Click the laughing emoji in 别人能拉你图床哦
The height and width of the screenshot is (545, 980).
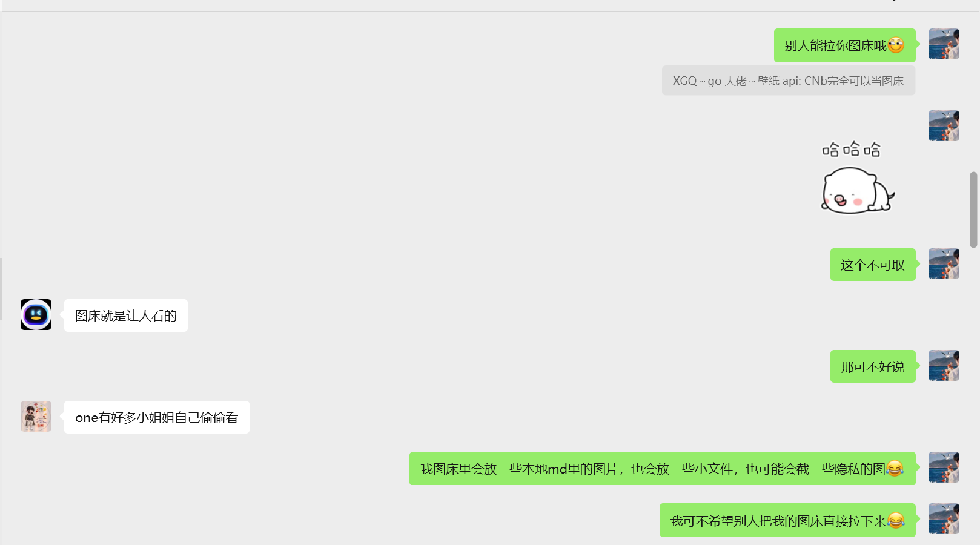pyautogui.click(x=896, y=45)
